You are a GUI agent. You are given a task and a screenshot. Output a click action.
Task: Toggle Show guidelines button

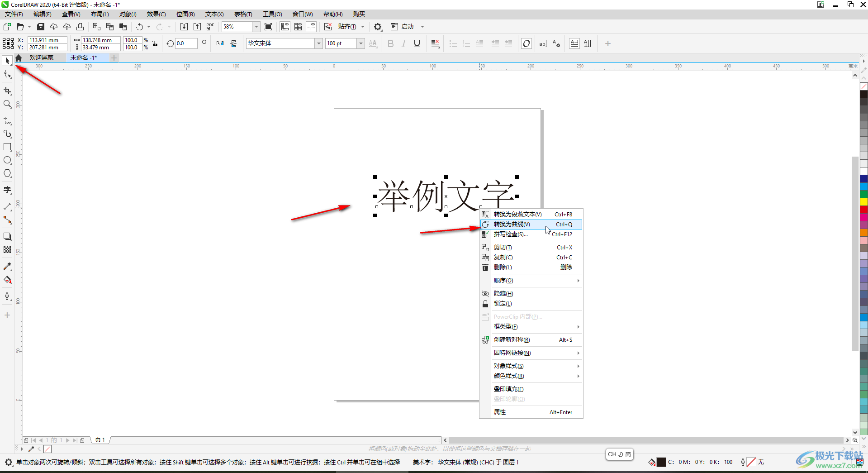click(x=311, y=27)
